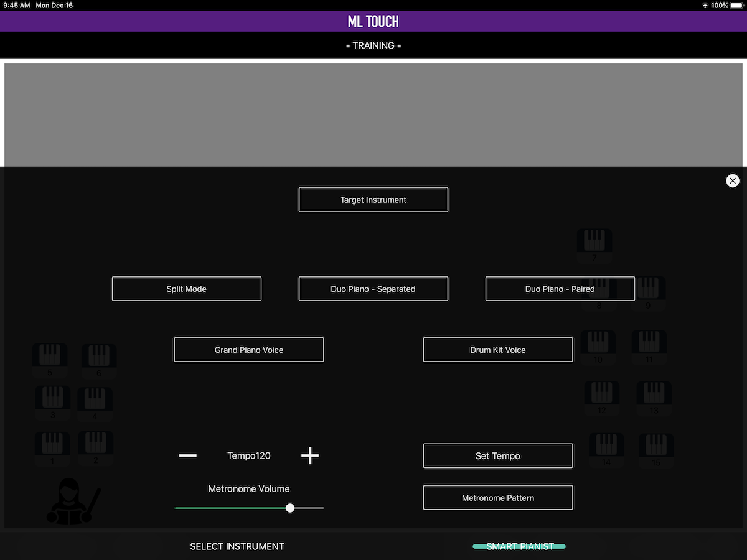Screen dimensions: 747x560
Task: Select Split Mode
Action: (187, 289)
